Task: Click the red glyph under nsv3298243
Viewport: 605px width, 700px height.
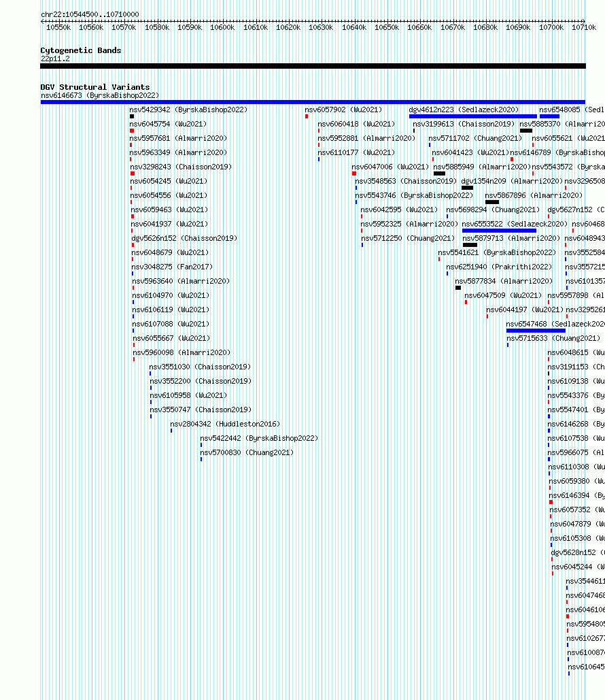Action: click(133, 173)
